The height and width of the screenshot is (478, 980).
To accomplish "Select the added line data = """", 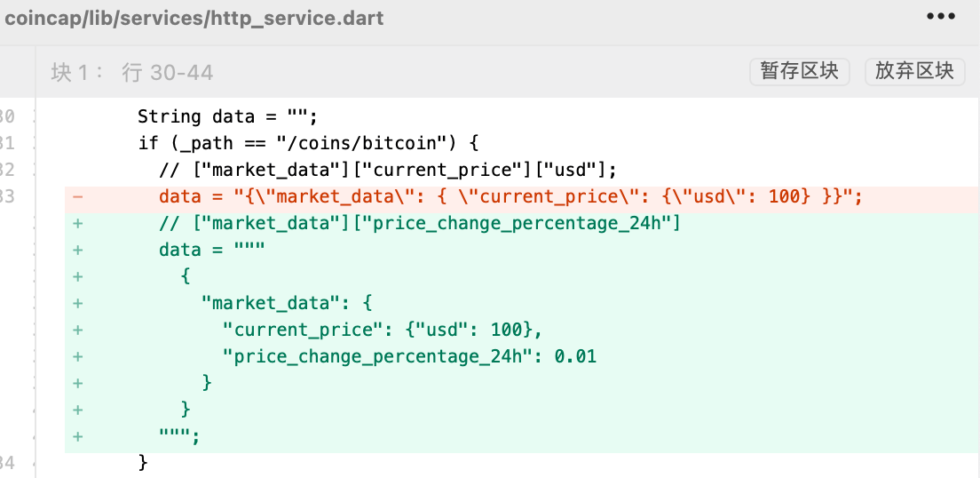I will 212,251.
